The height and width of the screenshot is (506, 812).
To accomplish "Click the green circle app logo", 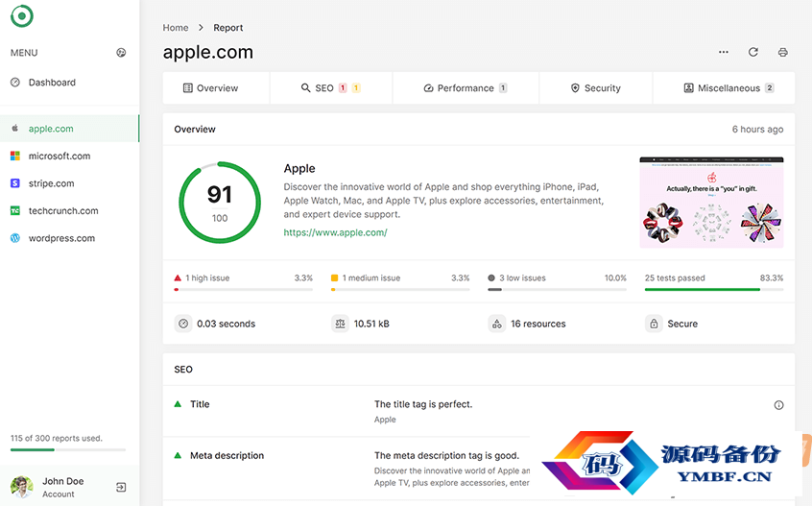I will [22, 16].
